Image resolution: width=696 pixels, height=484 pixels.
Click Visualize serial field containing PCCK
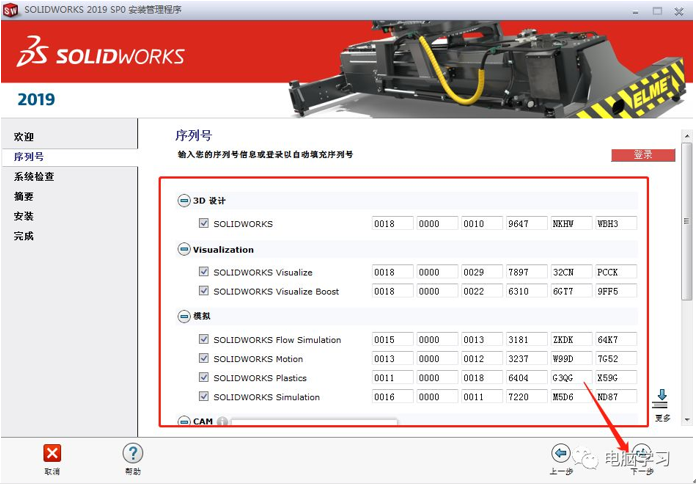tap(616, 272)
